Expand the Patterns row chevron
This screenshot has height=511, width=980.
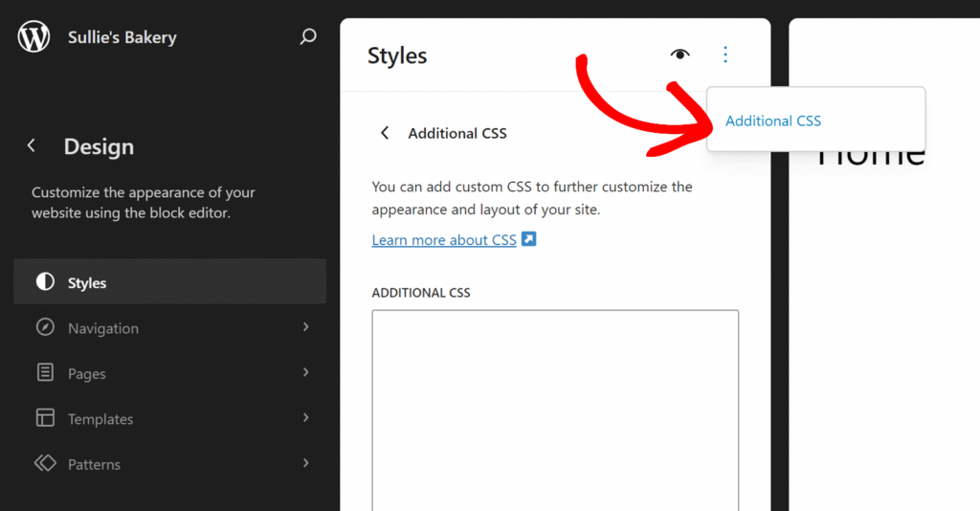pyautogui.click(x=305, y=463)
